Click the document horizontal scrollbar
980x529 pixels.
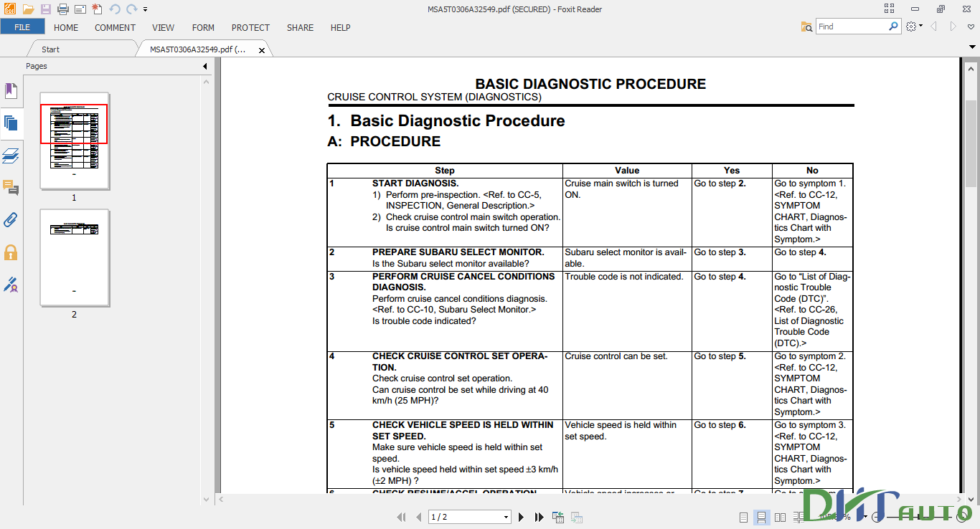[x=588, y=499]
